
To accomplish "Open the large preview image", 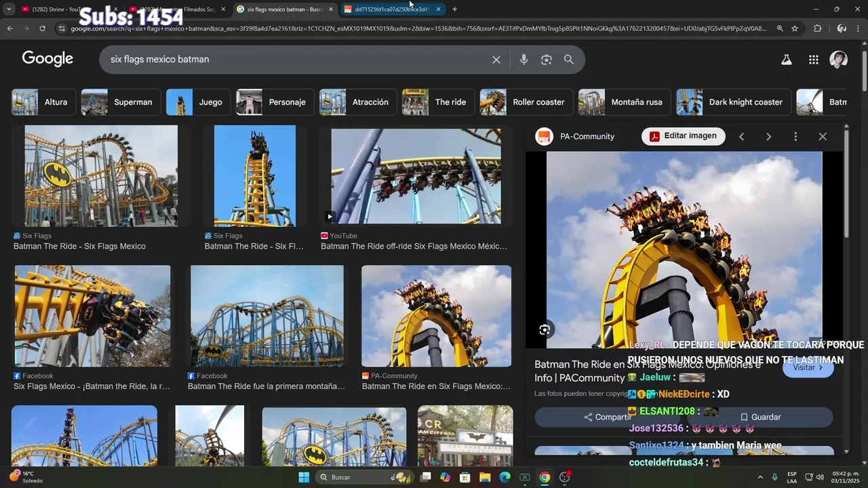I will tap(684, 249).
